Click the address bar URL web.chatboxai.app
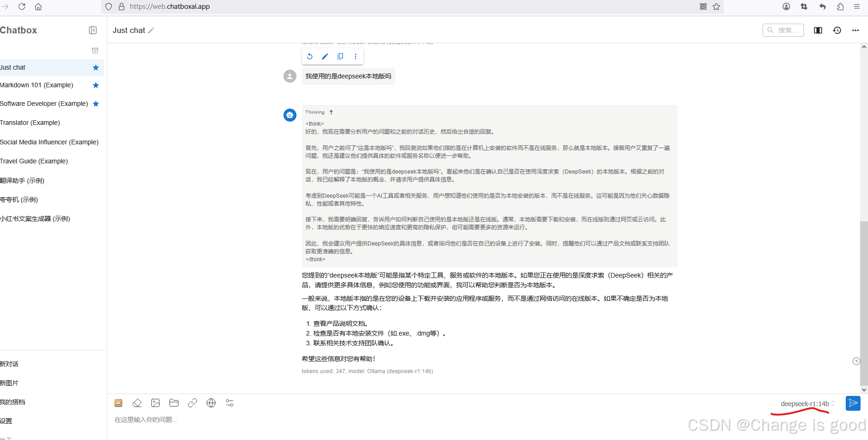868x440 pixels. click(170, 6)
